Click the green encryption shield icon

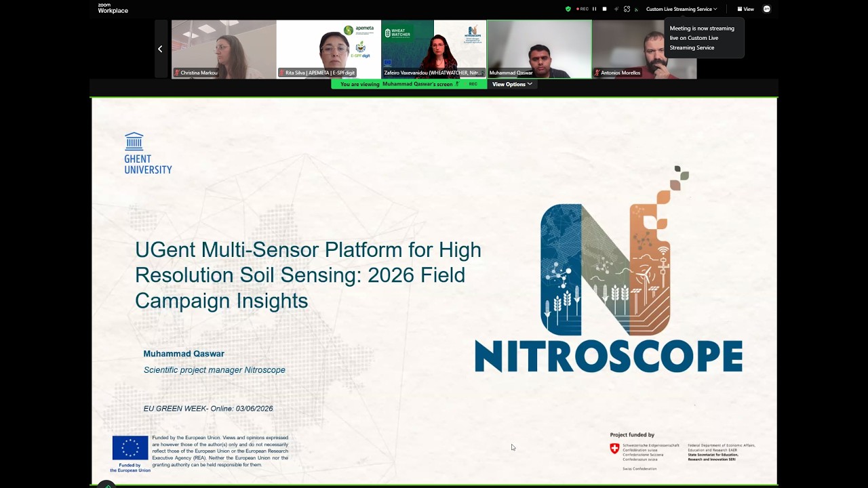coord(568,9)
